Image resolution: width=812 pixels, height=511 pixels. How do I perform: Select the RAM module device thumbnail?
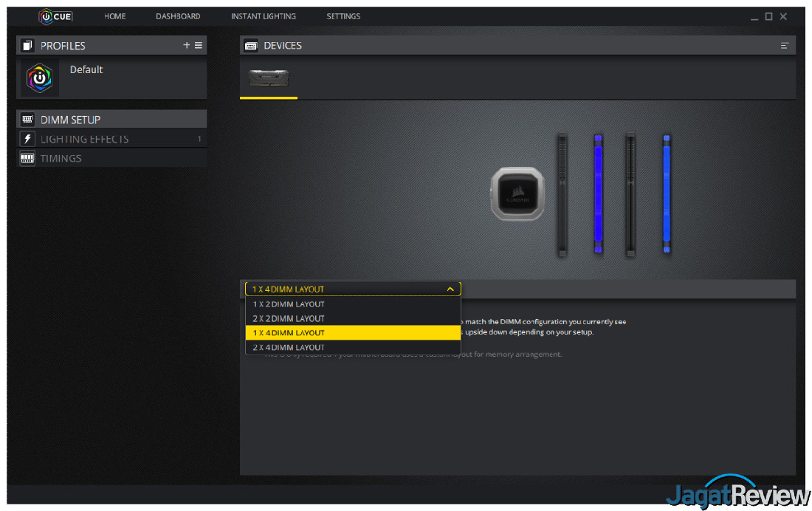269,78
